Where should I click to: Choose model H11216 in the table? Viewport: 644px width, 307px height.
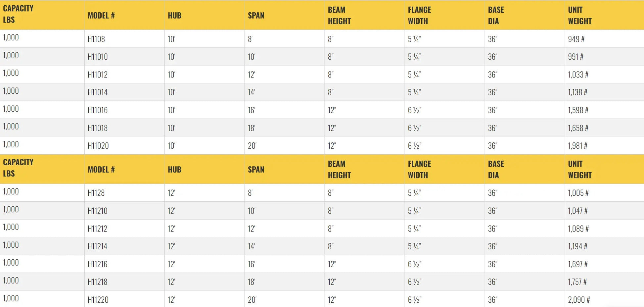pyautogui.click(x=98, y=264)
